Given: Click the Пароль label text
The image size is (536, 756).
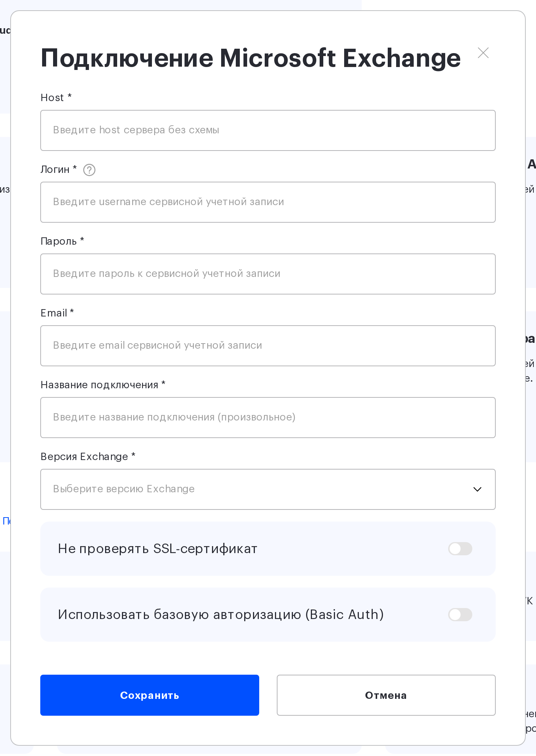Looking at the screenshot, I should click(x=62, y=241).
